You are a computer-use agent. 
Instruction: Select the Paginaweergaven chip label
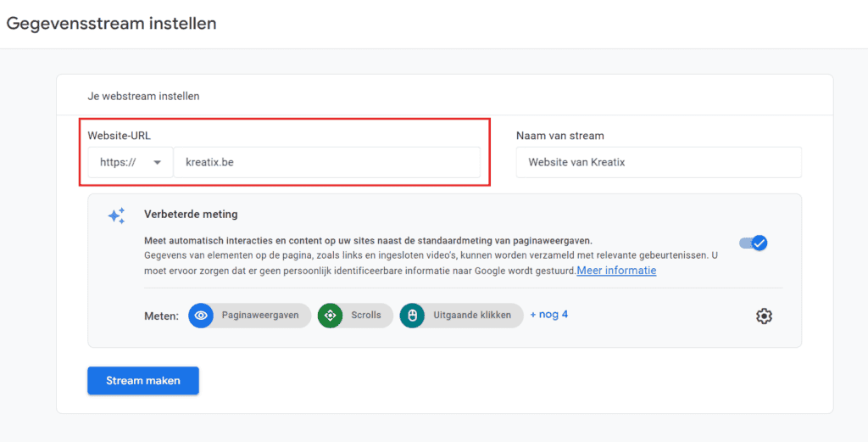click(259, 316)
